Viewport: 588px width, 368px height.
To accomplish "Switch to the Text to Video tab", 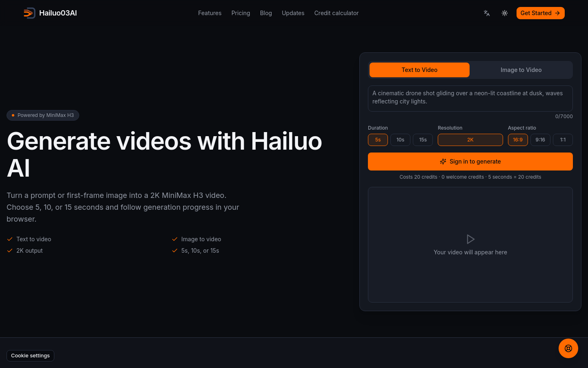I will [x=419, y=70].
